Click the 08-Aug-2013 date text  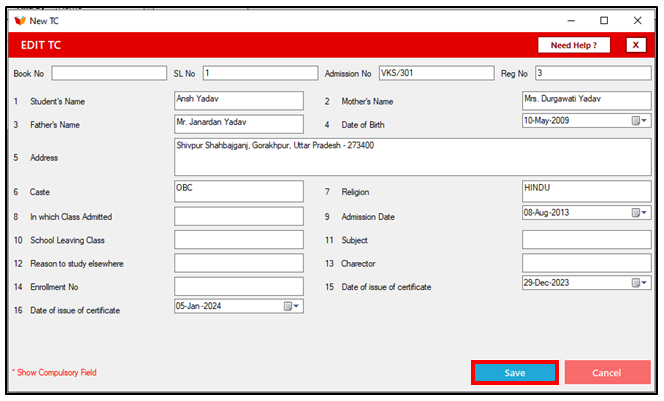point(546,213)
